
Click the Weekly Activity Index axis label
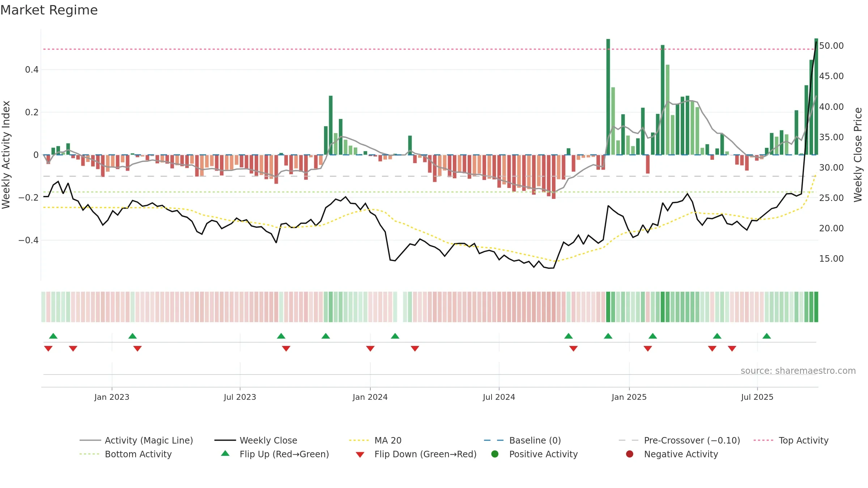tap(6, 155)
